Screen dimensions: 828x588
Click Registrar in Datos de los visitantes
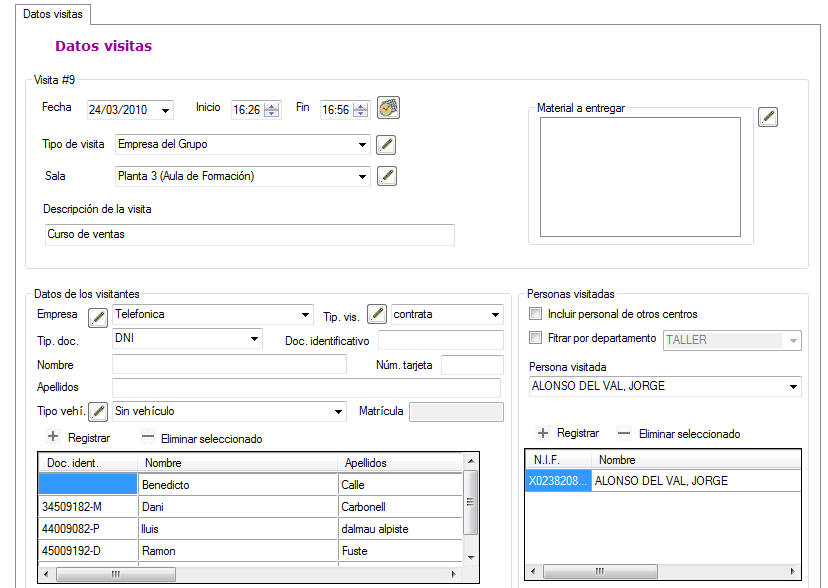[89, 438]
